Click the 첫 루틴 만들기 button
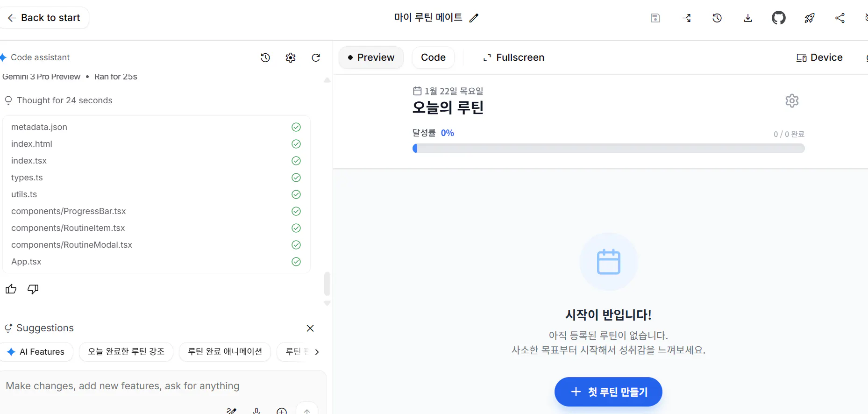Screen dimensions: 868x414 click(608, 392)
